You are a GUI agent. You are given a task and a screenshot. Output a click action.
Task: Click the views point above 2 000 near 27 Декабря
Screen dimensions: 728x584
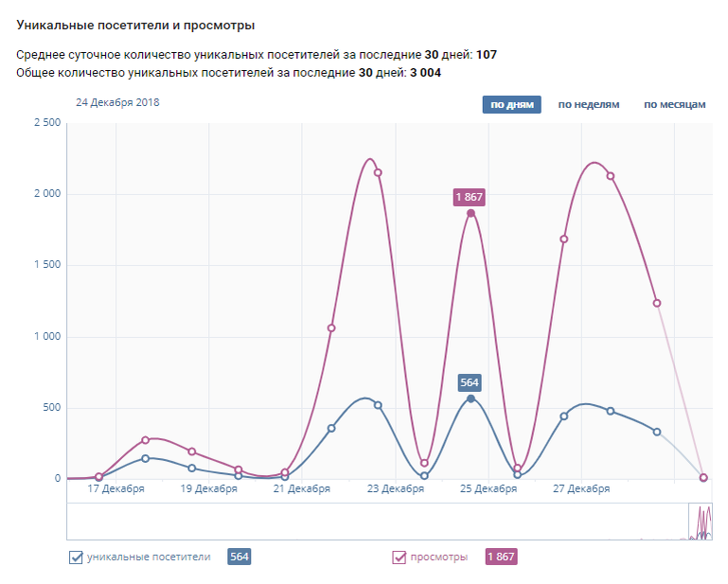(611, 176)
